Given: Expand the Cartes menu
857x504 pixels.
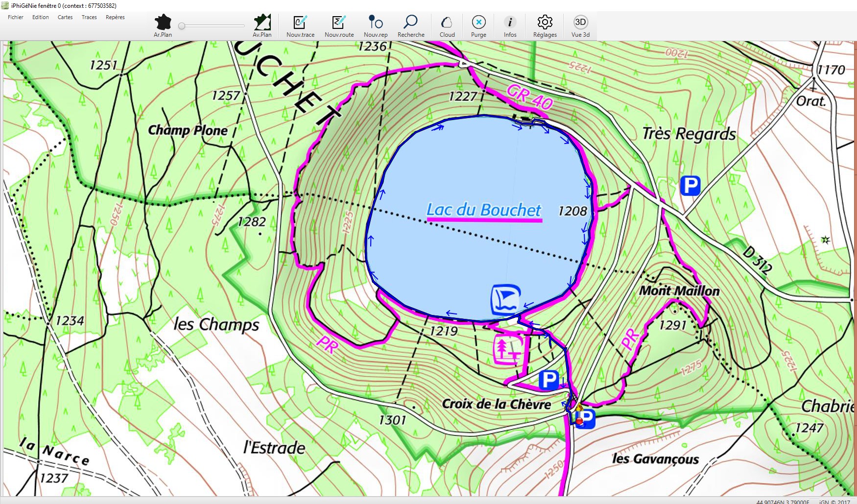Looking at the screenshot, I should 65,17.
